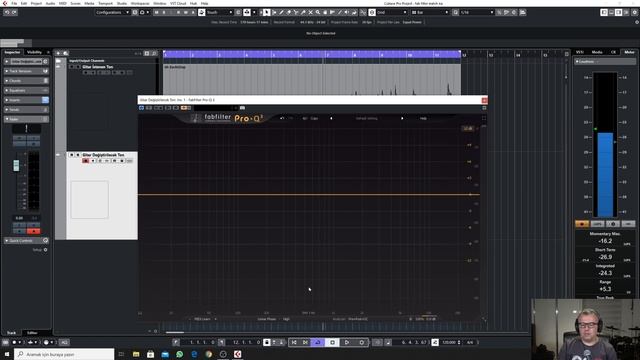Click record enable on second guitar track

tap(85, 161)
